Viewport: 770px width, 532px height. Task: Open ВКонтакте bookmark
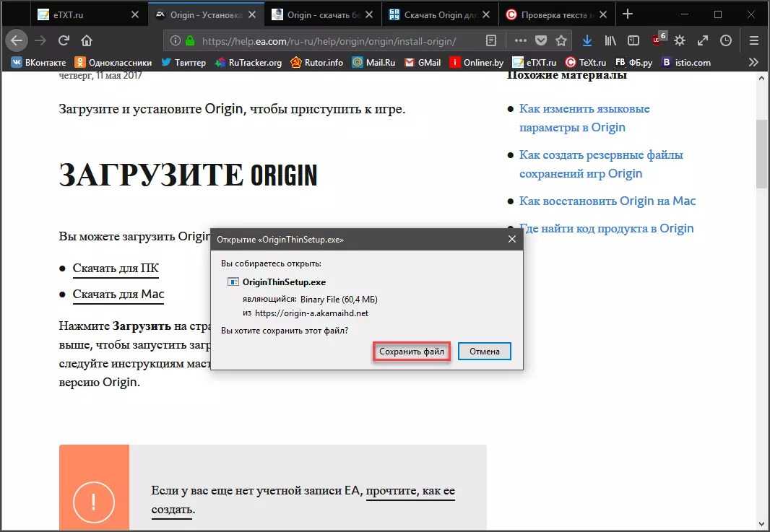[x=38, y=62]
